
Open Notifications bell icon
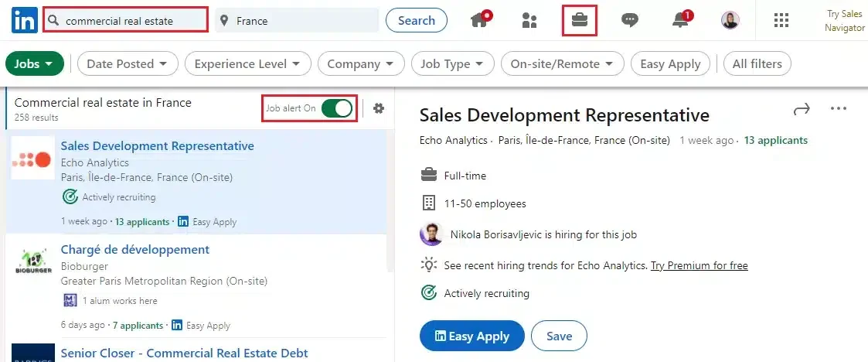click(681, 20)
